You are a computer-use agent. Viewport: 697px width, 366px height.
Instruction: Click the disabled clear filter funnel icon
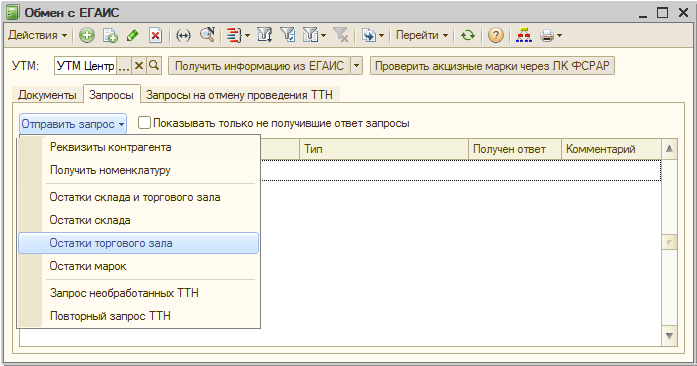341,35
